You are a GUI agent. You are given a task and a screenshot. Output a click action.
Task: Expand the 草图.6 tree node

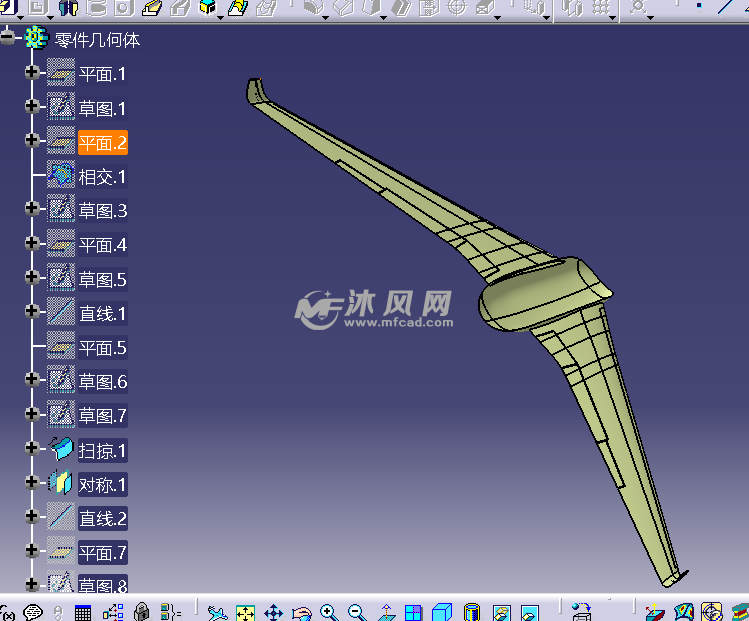point(32,379)
